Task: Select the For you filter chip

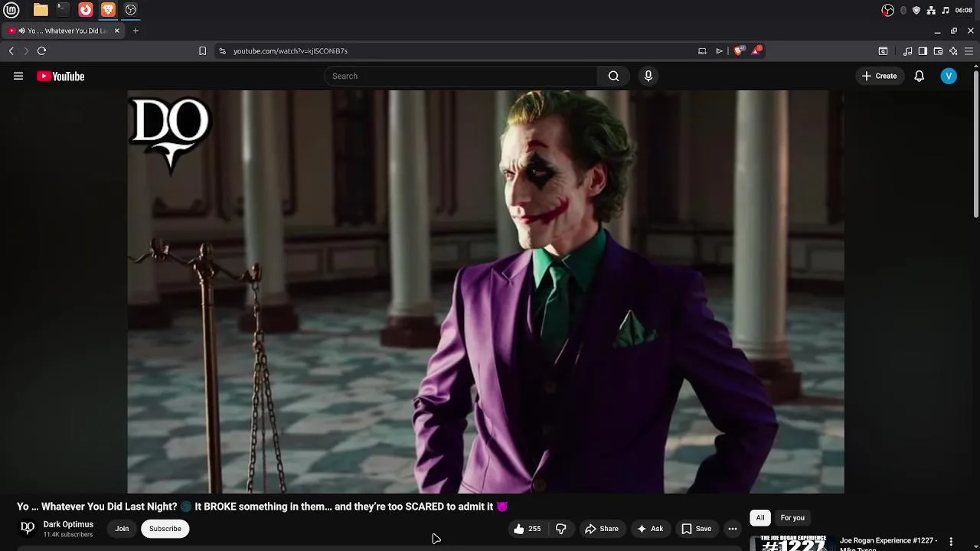Action: (x=792, y=518)
